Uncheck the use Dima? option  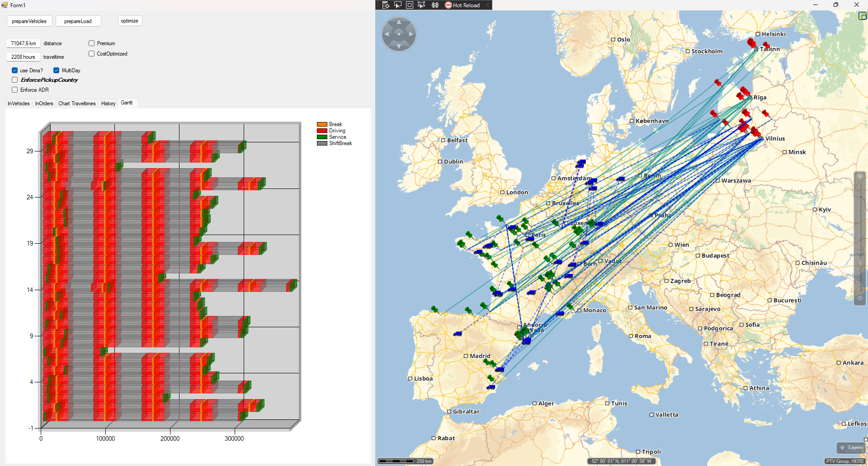(15, 71)
